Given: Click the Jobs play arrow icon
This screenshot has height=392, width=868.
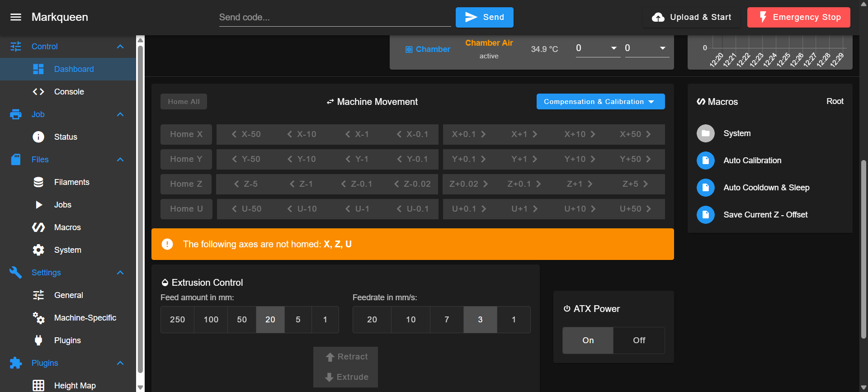Looking at the screenshot, I should [39, 205].
